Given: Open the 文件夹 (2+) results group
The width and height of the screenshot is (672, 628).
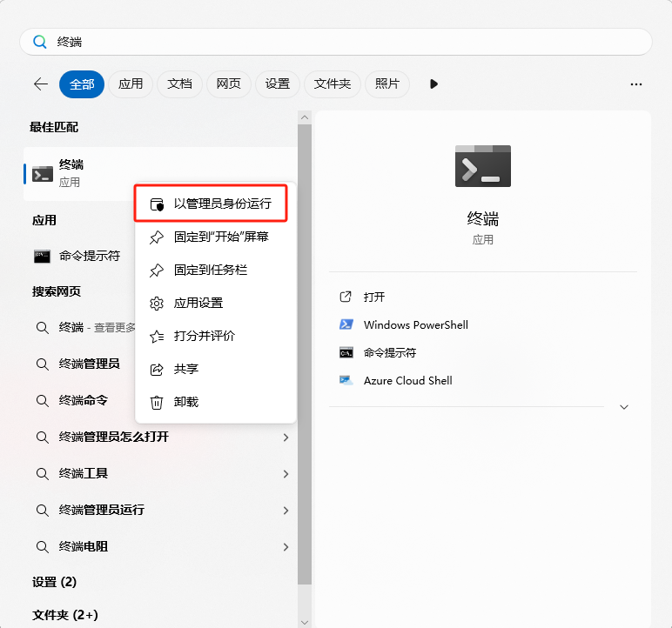Looking at the screenshot, I should tap(65, 615).
